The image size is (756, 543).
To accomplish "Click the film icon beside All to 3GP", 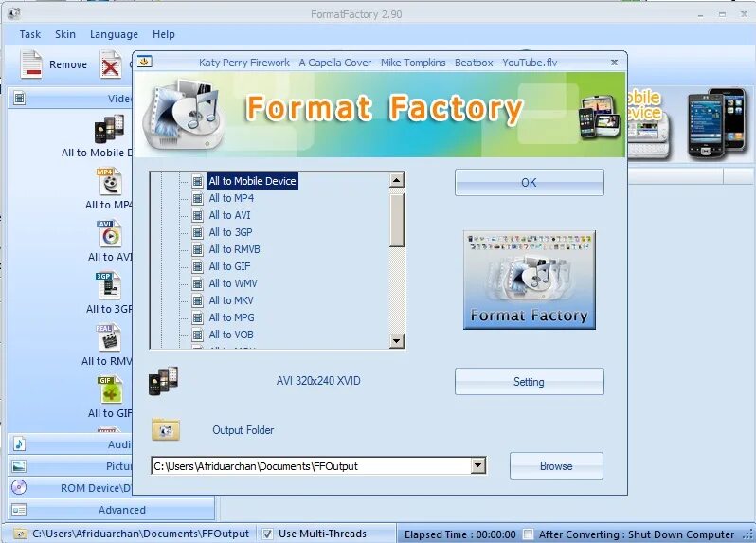I will pyautogui.click(x=197, y=232).
